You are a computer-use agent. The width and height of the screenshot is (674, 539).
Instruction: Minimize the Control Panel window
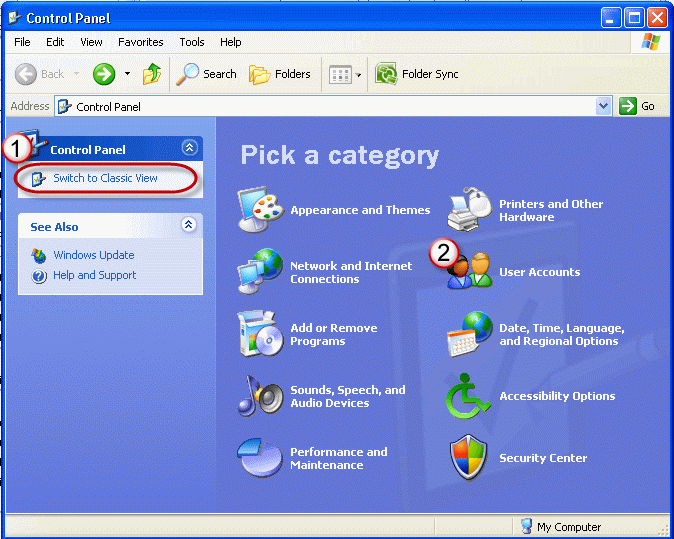(610, 18)
